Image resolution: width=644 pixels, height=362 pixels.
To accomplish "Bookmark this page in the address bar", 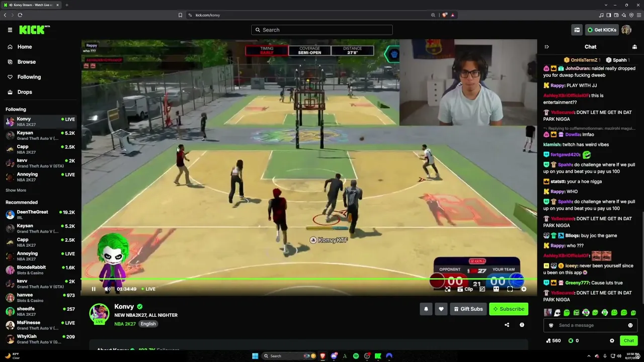I will click(x=180, y=15).
